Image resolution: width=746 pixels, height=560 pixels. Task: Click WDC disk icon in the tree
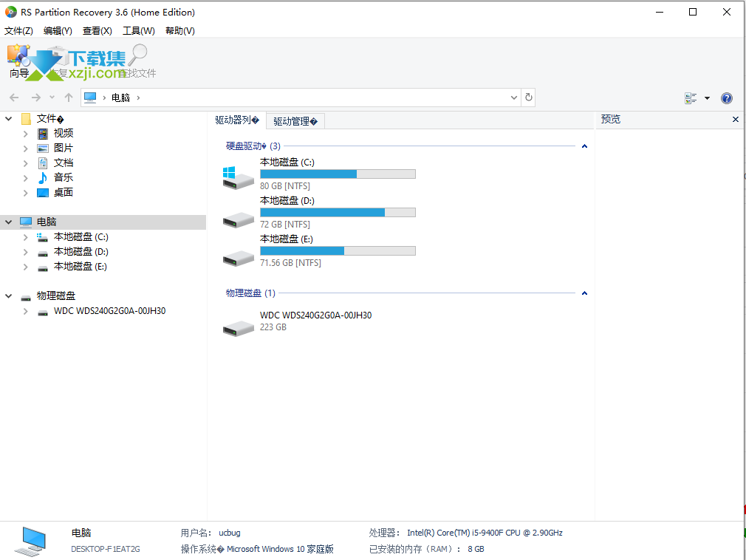click(x=43, y=312)
